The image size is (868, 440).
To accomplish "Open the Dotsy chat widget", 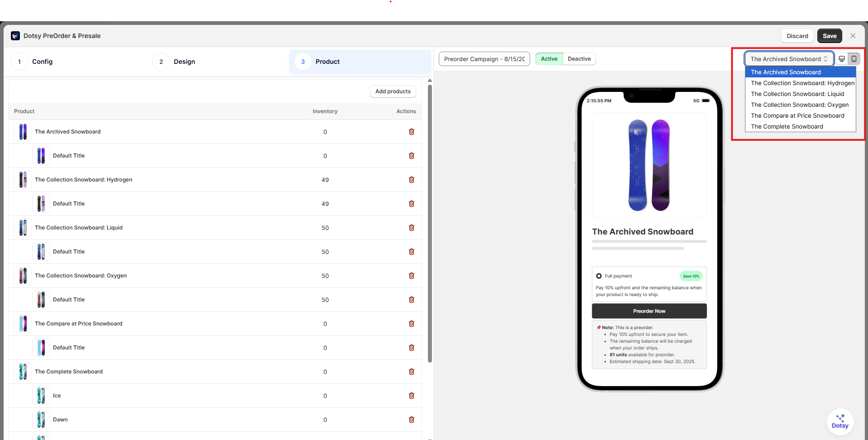I will point(840,422).
